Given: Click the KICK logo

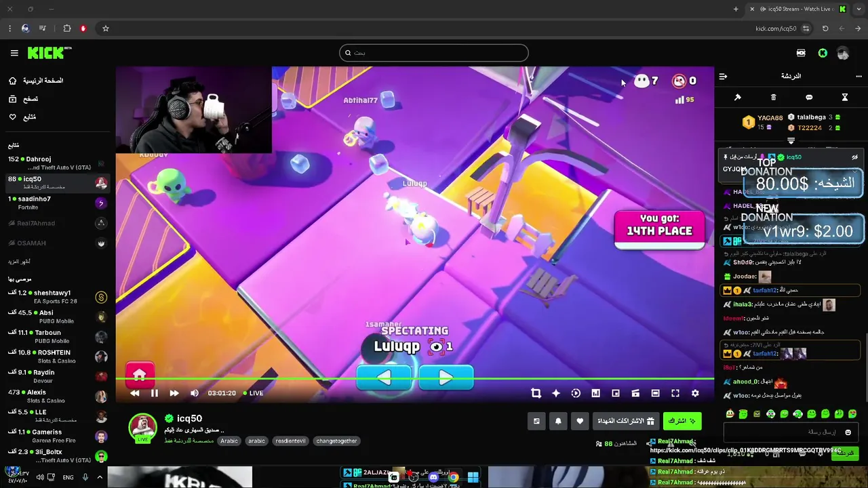Looking at the screenshot, I should pos(49,53).
